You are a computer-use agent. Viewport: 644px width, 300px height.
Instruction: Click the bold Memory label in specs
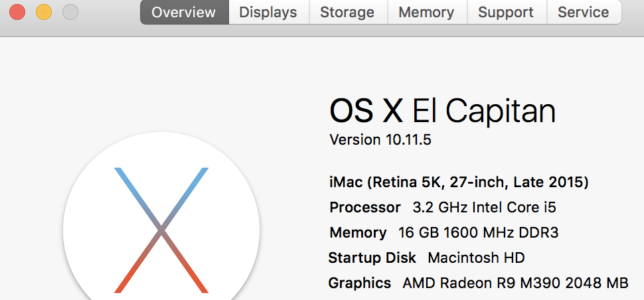coord(358,233)
